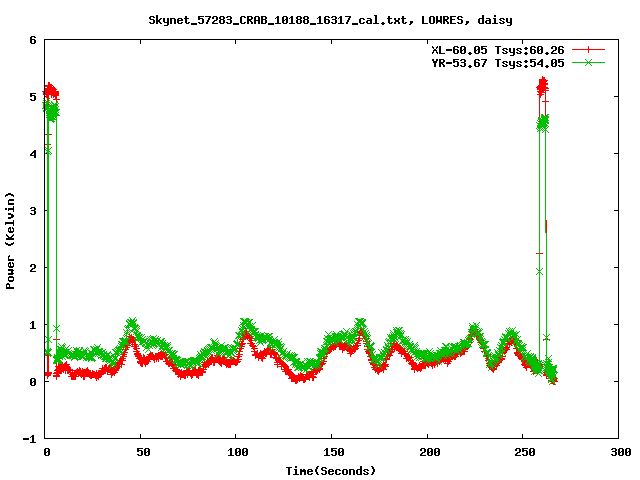Screen dimensions: 640x480
Task: Click the x-axis tick label 300
Action: 621,452
